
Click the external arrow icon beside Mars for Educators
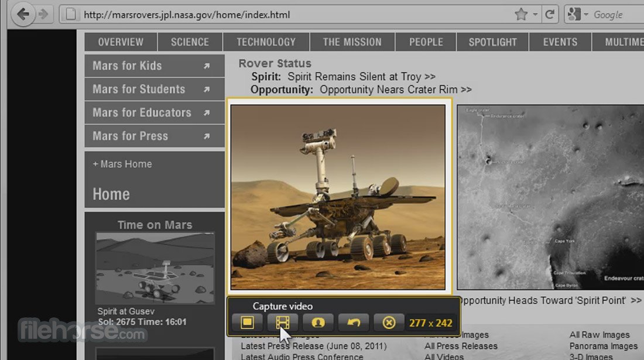point(207,112)
